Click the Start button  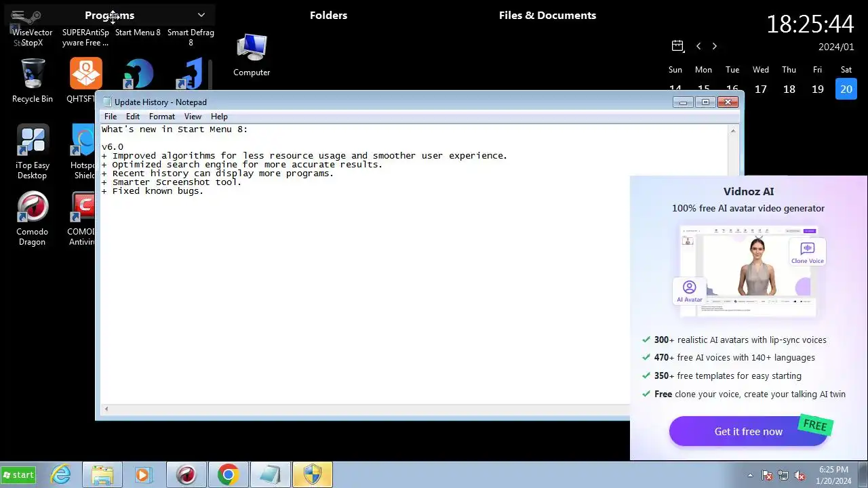[x=18, y=475]
